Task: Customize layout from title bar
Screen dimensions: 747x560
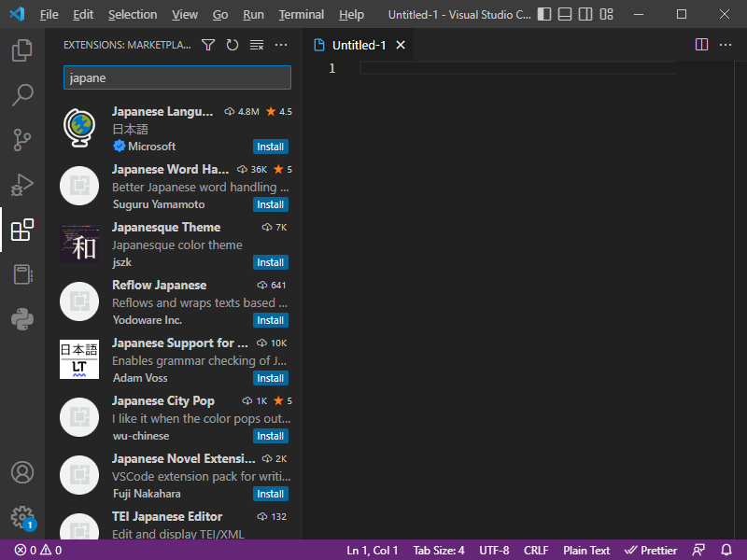Action: point(606,14)
